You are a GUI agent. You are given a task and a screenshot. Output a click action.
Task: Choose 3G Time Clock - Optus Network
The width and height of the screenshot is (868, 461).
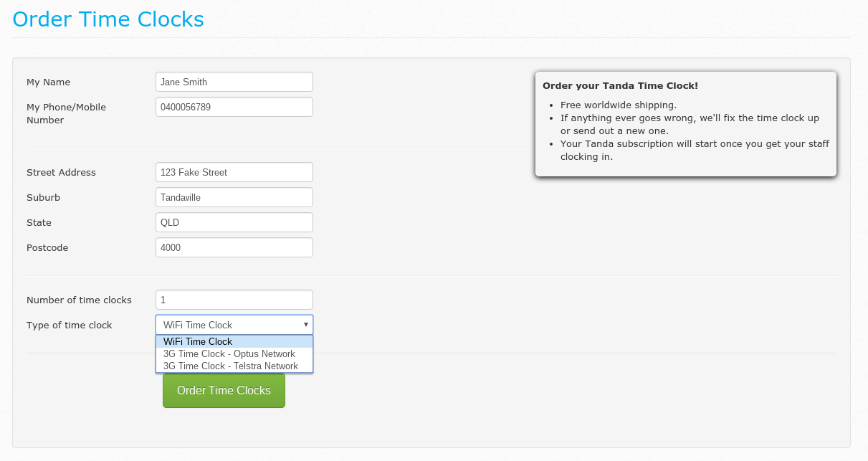coord(234,354)
